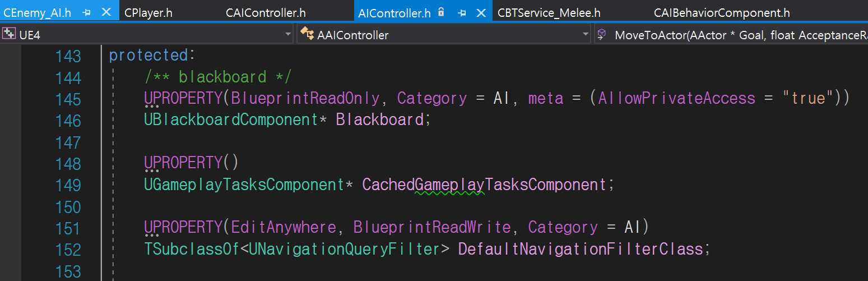Switch to the CAIController.h tab
868x281 pixels.
point(266,12)
